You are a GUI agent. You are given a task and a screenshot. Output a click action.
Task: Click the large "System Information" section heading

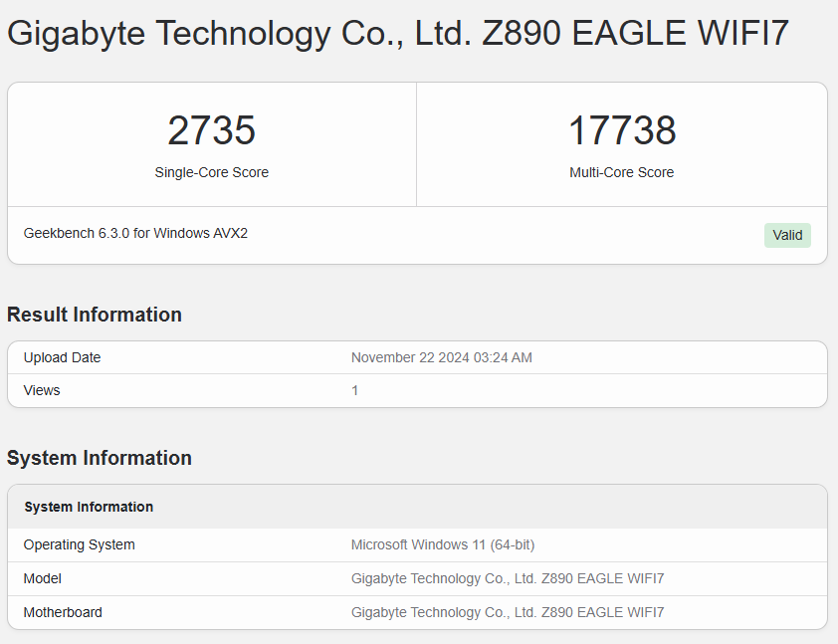click(x=100, y=458)
